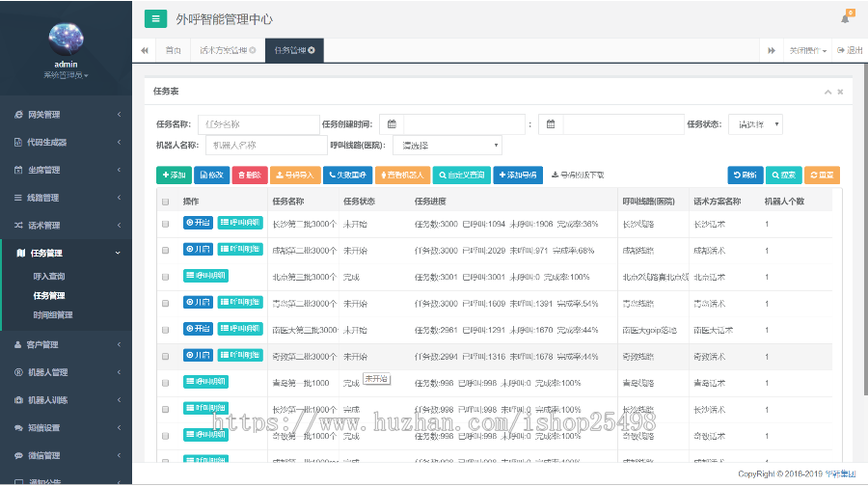Click the 机器人名称 text input field
Viewport: 868px width, 486px height.
point(266,145)
